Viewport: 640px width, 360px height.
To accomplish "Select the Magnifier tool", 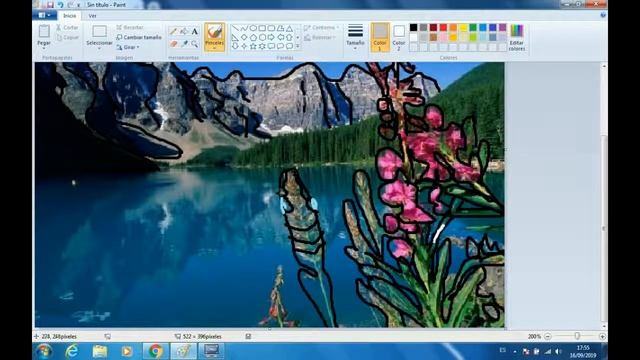I will click(x=195, y=44).
